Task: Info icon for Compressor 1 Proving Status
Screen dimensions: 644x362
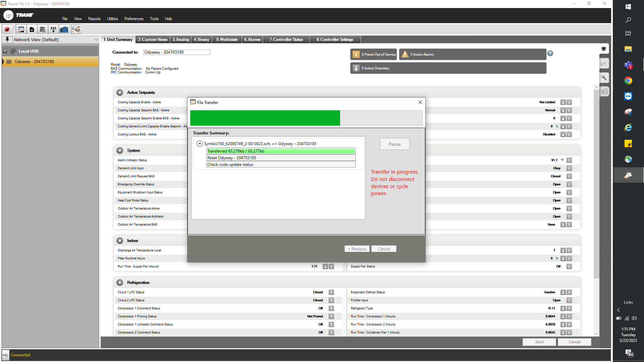Action: 331,316
